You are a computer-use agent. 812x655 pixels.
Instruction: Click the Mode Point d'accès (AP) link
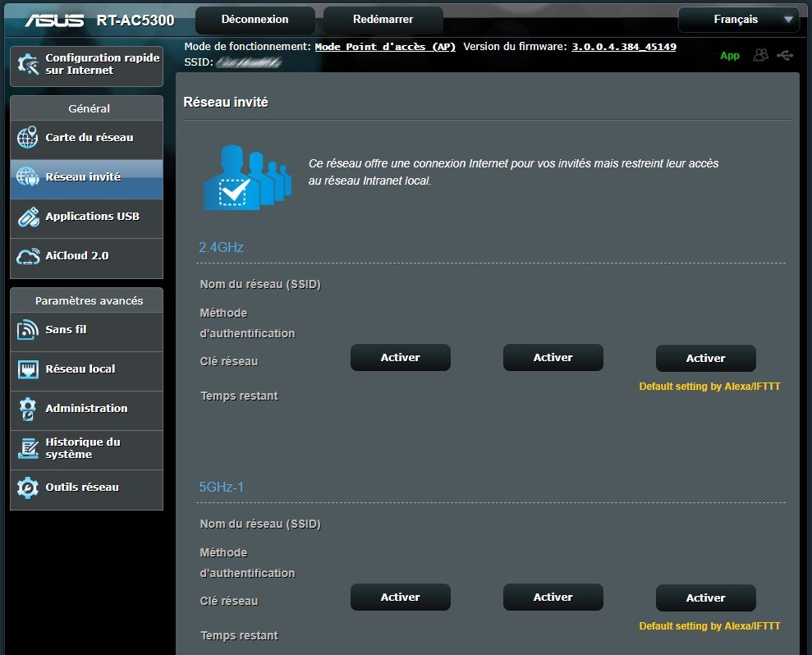click(x=385, y=47)
